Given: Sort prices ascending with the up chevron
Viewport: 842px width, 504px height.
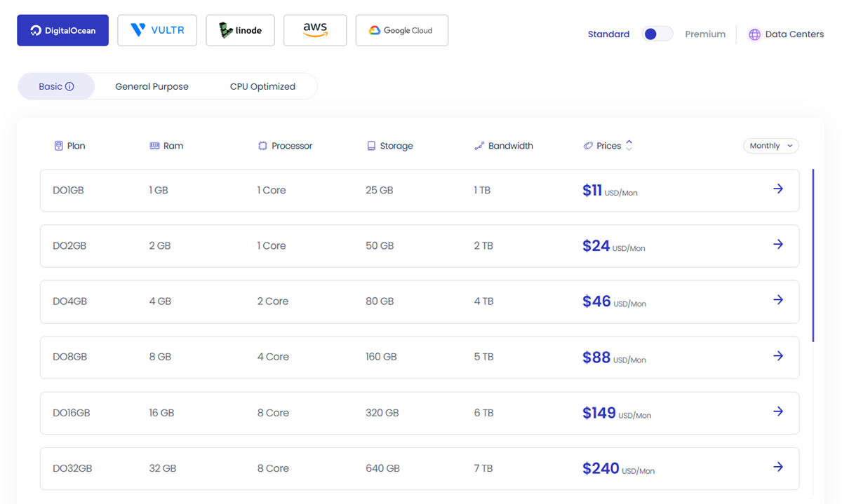Looking at the screenshot, I should (x=628, y=142).
